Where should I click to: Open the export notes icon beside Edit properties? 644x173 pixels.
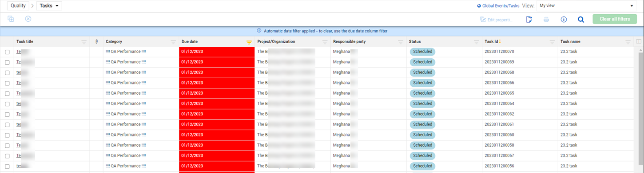pyautogui.click(x=529, y=20)
